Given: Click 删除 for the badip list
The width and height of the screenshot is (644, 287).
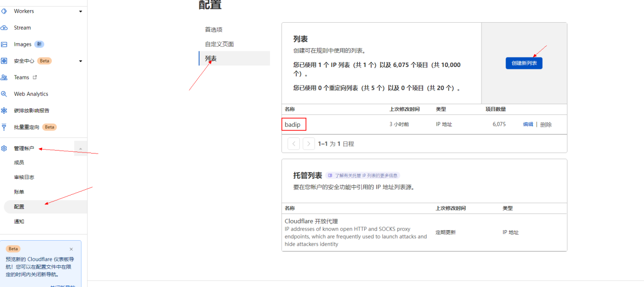Looking at the screenshot, I should [x=546, y=124].
